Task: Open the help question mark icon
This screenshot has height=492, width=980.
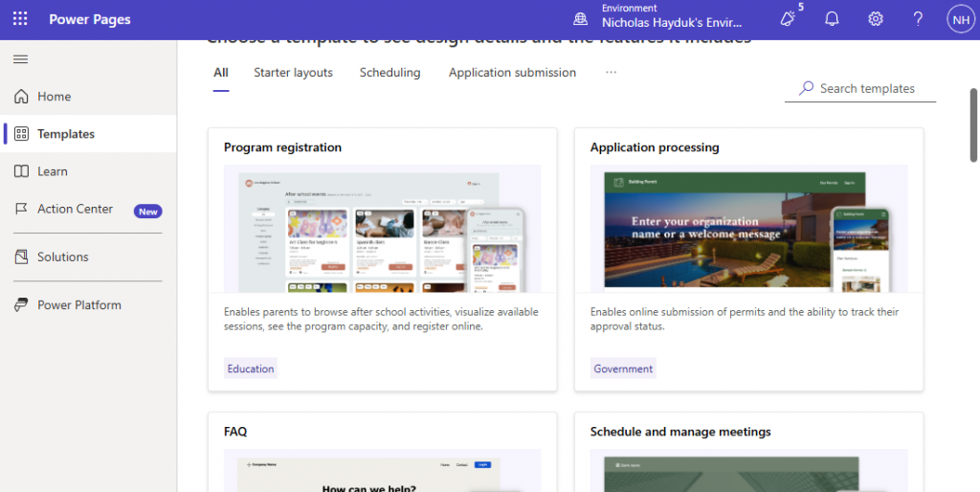Action: pyautogui.click(x=918, y=19)
